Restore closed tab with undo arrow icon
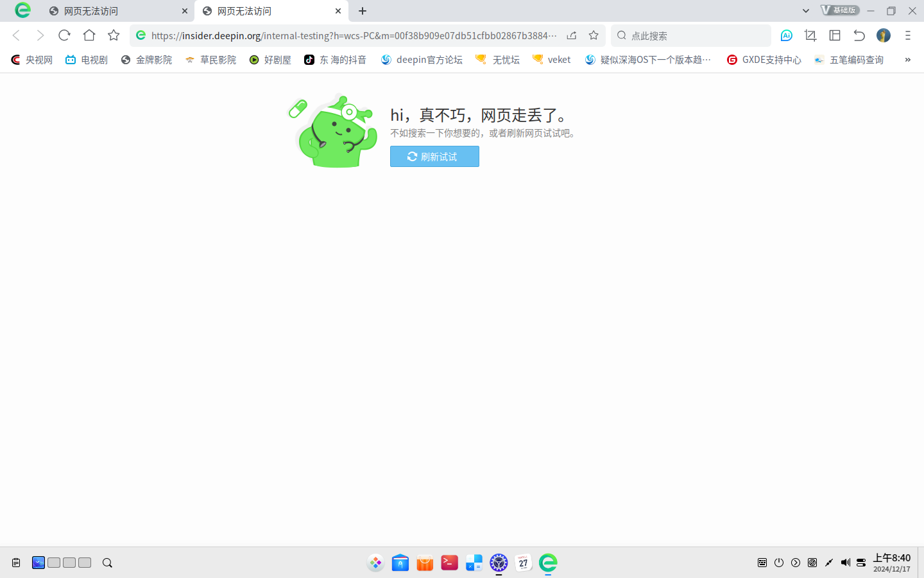 [x=859, y=35]
